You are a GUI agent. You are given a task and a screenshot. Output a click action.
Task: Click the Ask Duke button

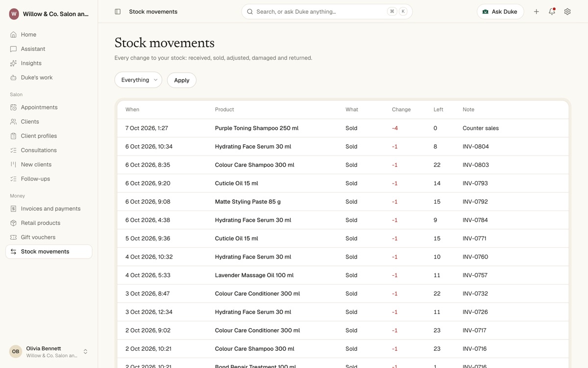[x=500, y=12]
